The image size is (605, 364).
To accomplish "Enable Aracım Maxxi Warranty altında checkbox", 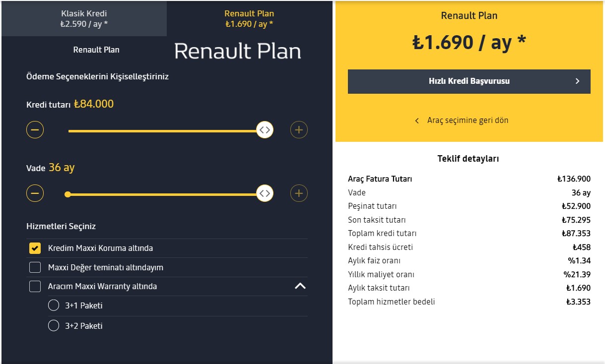I will (35, 286).
